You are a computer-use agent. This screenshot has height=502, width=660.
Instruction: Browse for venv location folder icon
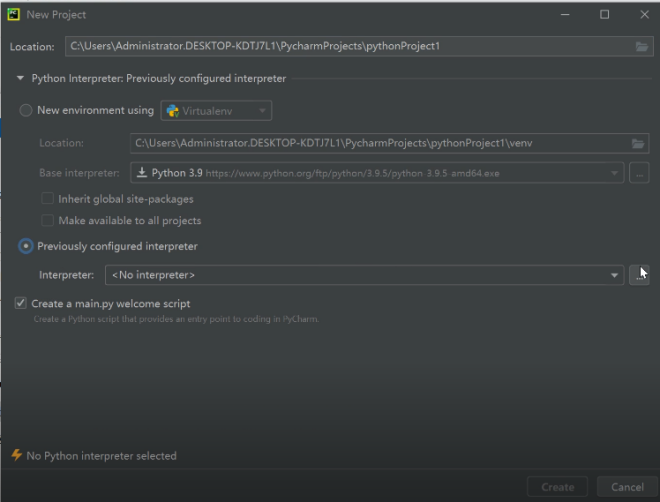point(638,143)
